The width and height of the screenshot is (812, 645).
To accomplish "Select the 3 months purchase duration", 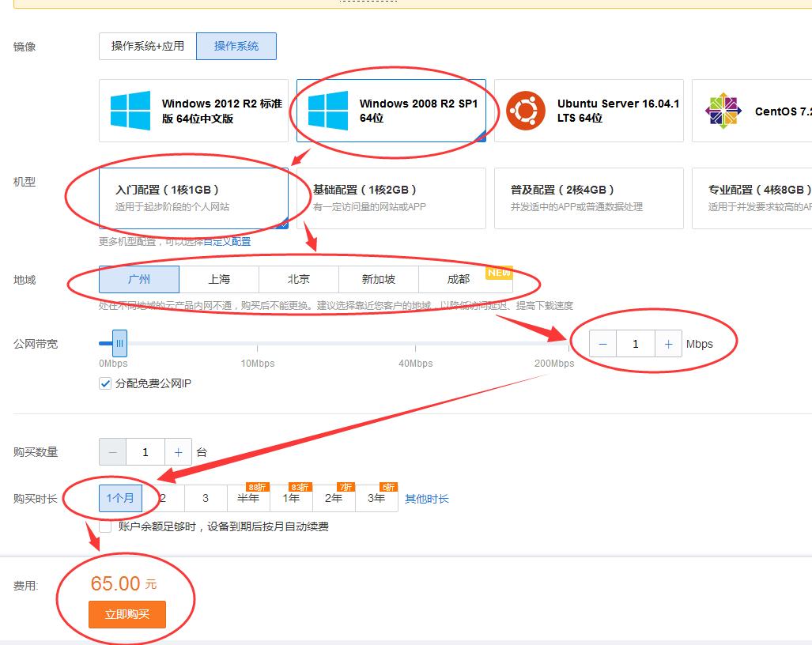I will (x=206, y=499).
